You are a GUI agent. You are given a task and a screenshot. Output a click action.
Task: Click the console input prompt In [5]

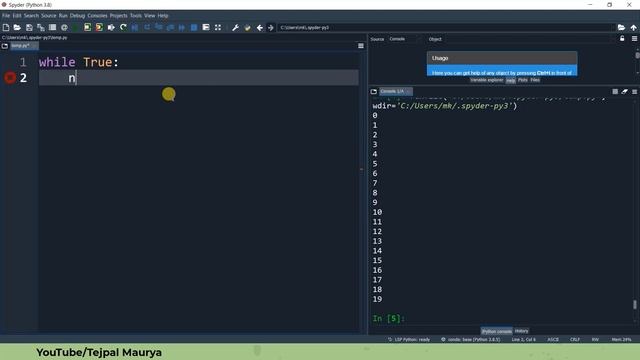pyautogui.click(x=389, y=318)
